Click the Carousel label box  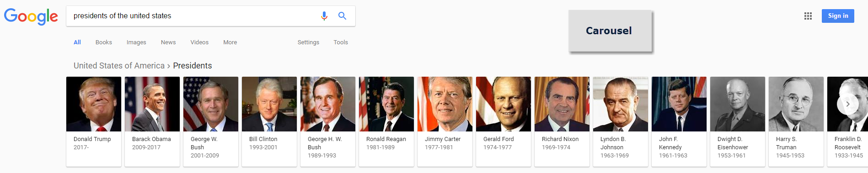coord(610,31)
